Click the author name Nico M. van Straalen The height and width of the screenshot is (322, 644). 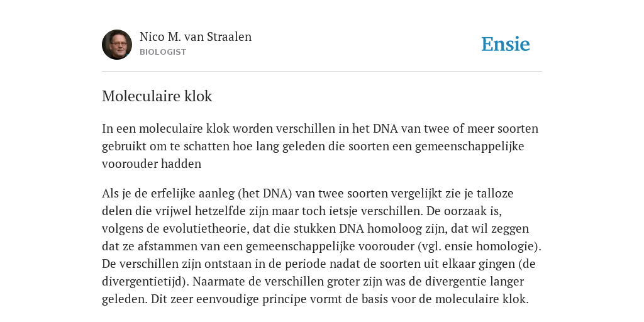196,36
